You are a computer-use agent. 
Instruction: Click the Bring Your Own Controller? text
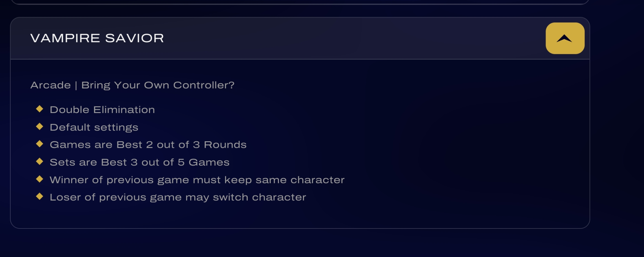click(158, 85)
